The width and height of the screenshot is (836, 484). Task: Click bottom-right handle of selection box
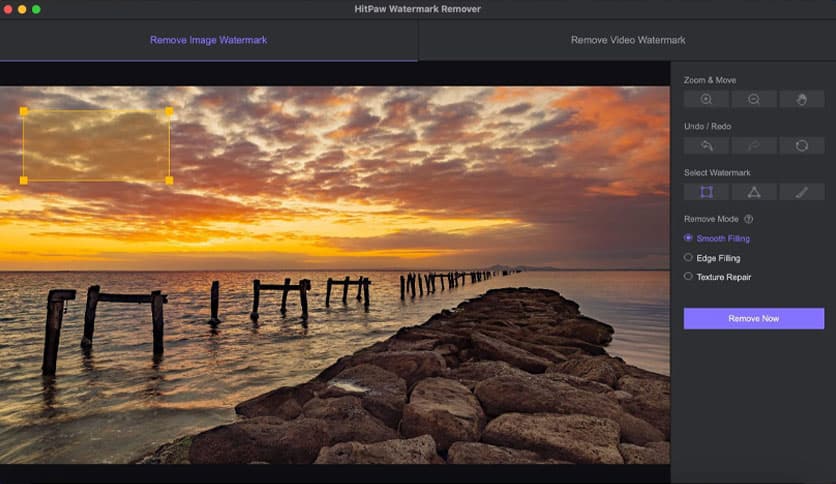(169, 180)
